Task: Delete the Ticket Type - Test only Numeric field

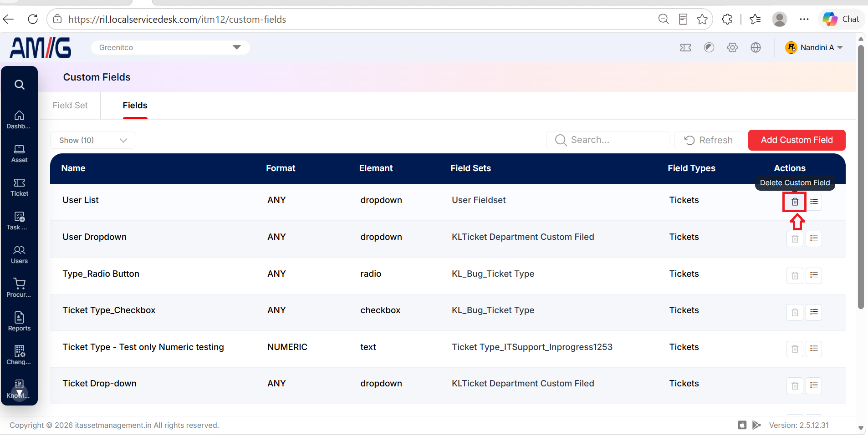Action: click(795, 349)
